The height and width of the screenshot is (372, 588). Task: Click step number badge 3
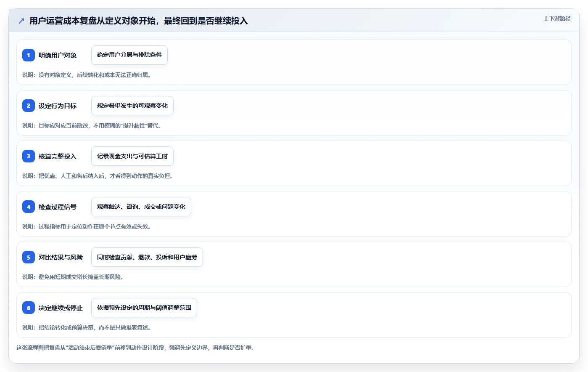pos(29,156)
